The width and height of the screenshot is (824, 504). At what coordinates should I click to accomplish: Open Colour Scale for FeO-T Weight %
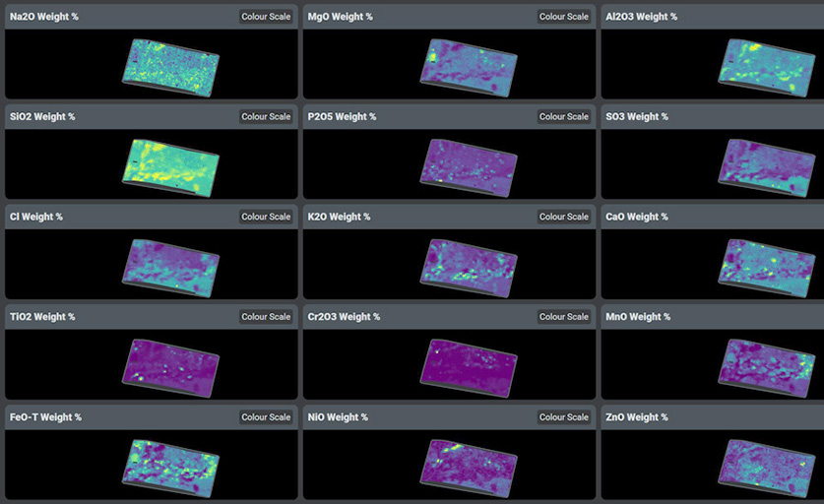point(266,416)
